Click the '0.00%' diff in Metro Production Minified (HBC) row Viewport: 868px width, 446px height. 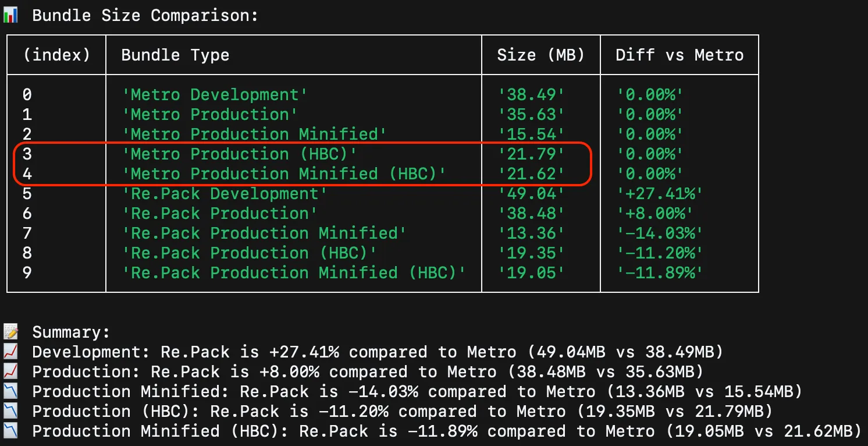(650, 174)
